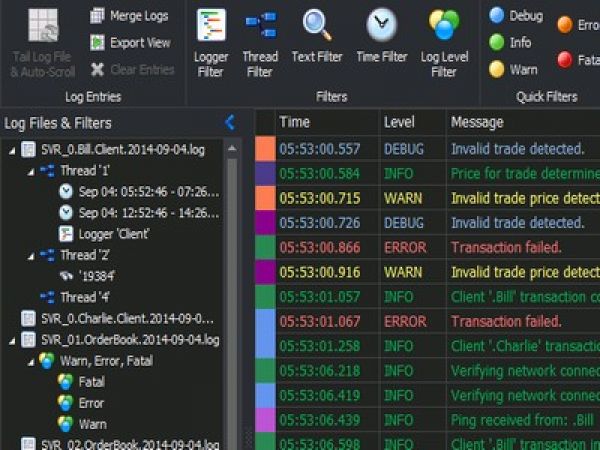Select the SVR_02.OrderBook log file
The image size is (600, 450).
[121, 444]
